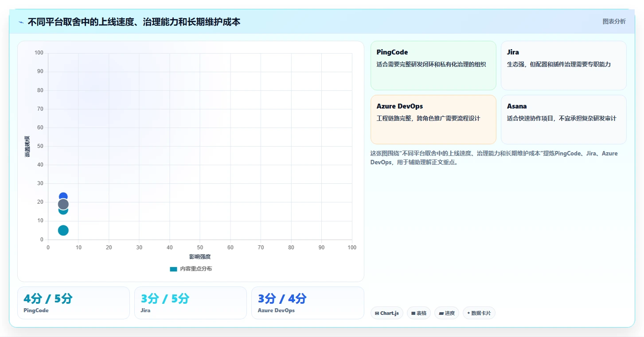Open the Azure DevOps description card
This screenshot has width=644, height=337.
433,120
